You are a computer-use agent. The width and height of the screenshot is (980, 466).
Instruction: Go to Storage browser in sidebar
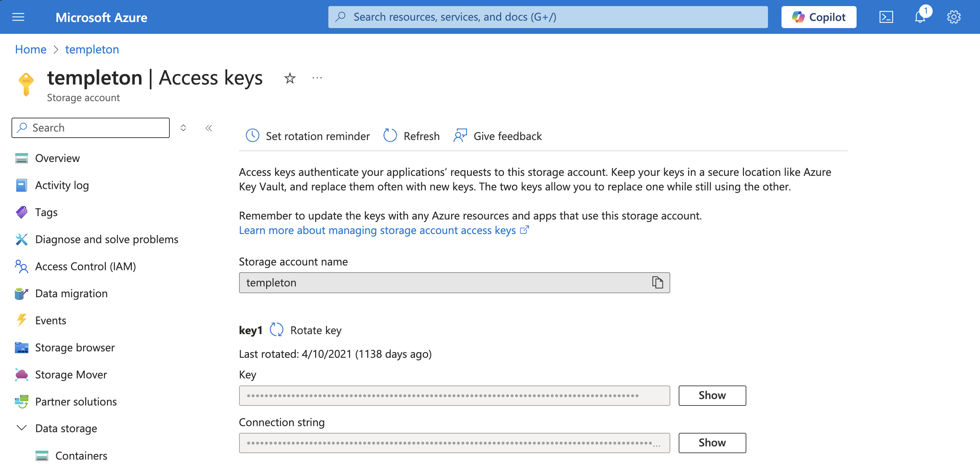click(74, 348)
